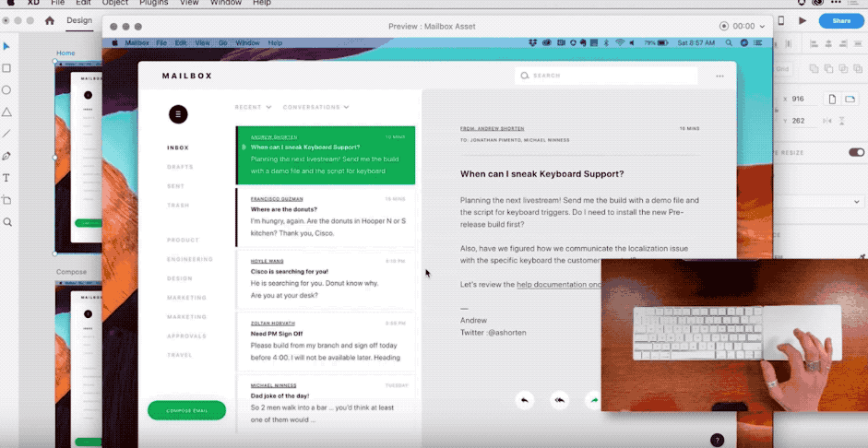Expand the Recent sort dropdown
The width and height of the screenshot is (868, 448).
tap(253, 107)
